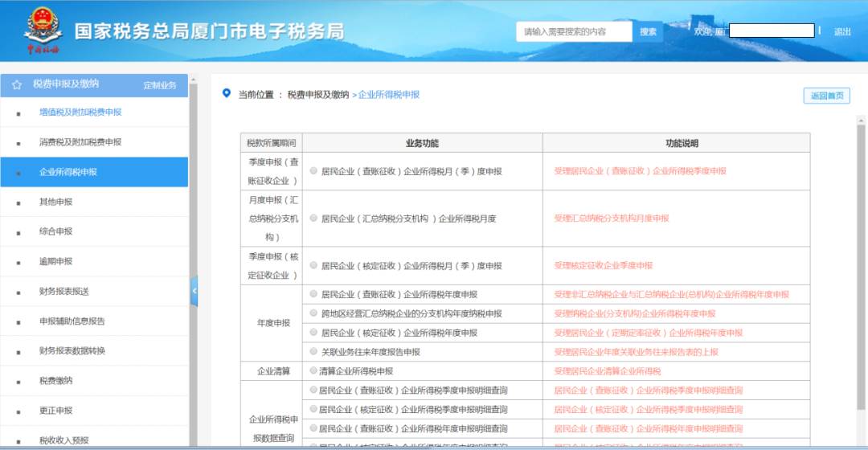
Task: Open 综合申报 menu item
Action: point(94,231)
